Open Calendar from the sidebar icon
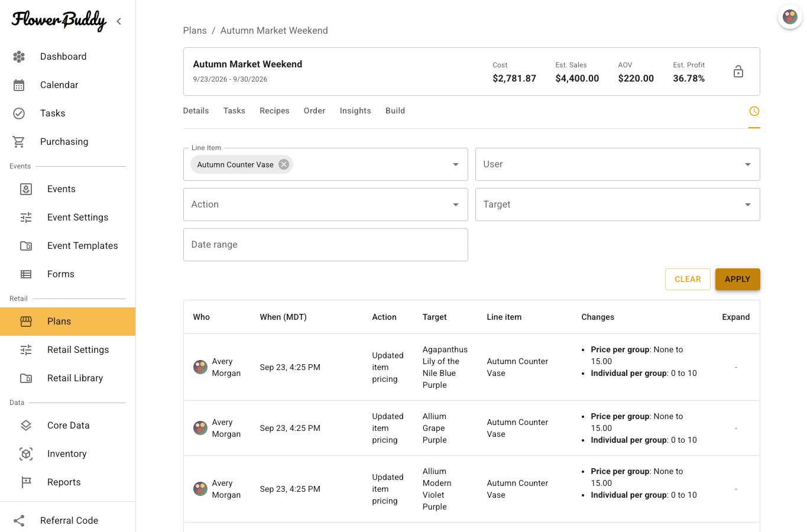The height and width of the screenshot is (532, 807). (19, 85)
